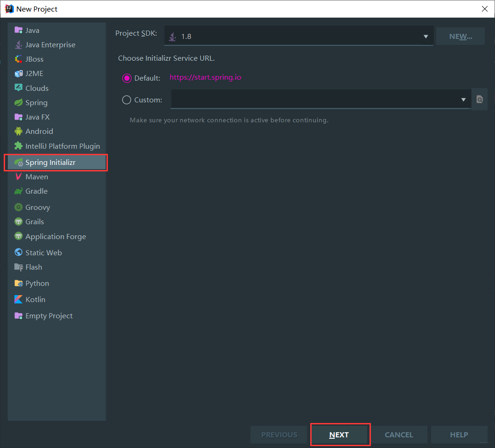Image resolution: width=495 pixels, height=448 pixels.
Task: Click the Cancel button
Action: (x=399, y=435)
